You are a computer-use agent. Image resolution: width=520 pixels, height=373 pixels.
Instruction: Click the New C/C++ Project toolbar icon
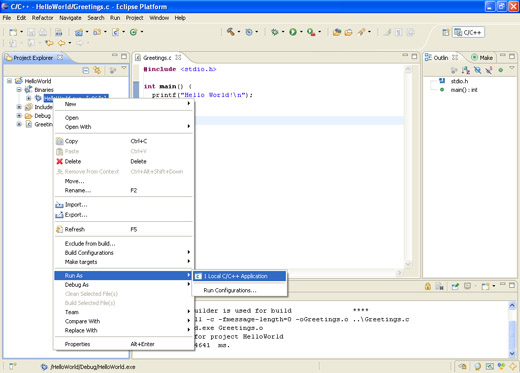coord(79,32)
